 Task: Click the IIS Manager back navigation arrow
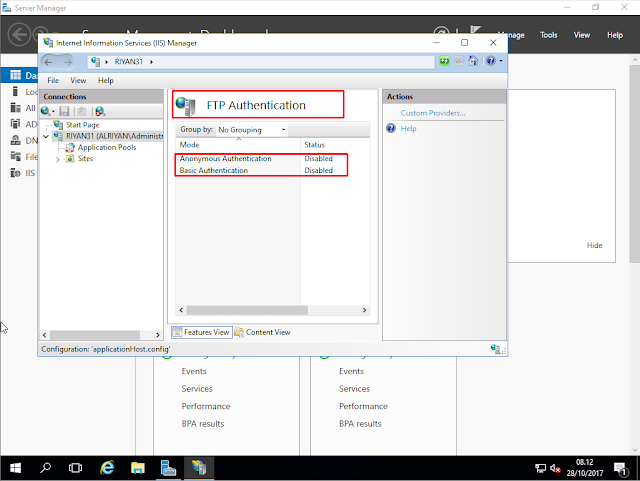pos(48,62)
